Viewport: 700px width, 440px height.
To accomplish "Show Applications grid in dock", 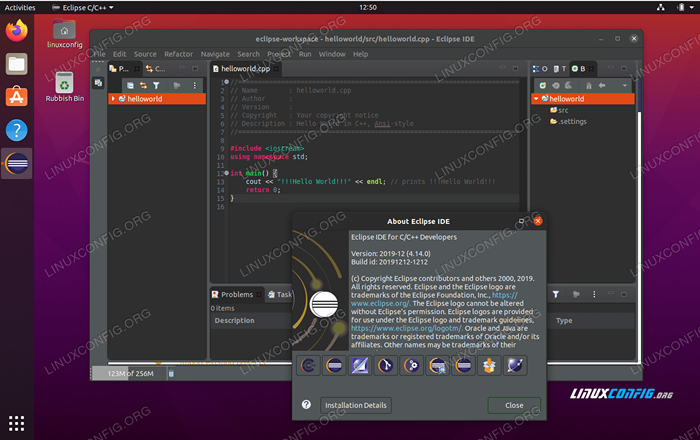I will point(17,423).
